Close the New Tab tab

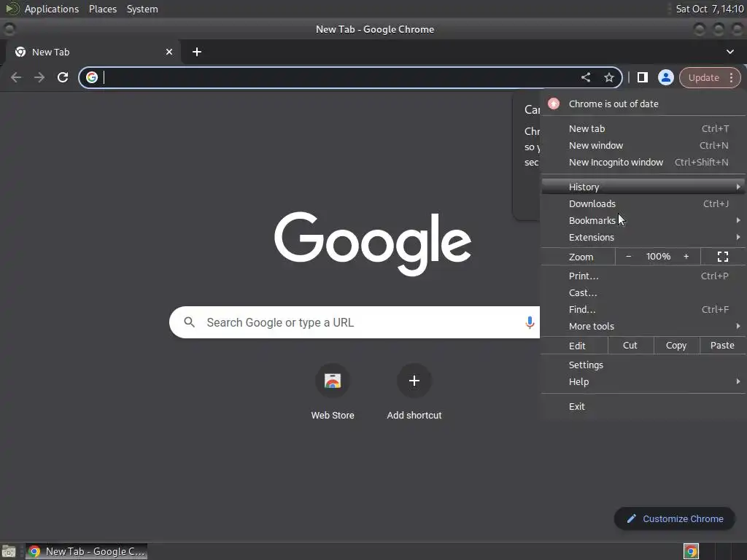[169, 52]
